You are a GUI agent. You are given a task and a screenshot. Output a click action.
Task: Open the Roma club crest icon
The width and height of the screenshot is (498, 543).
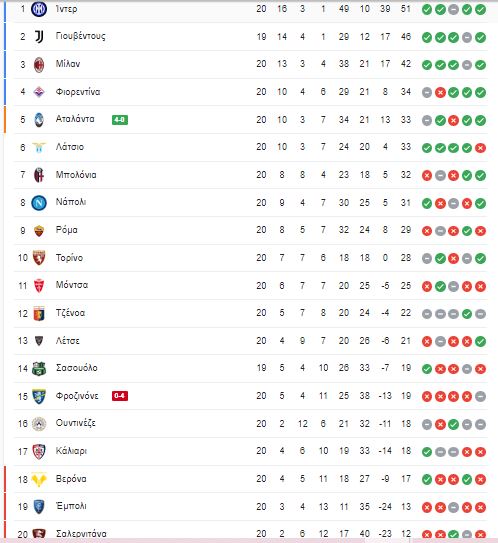point(39,231)
